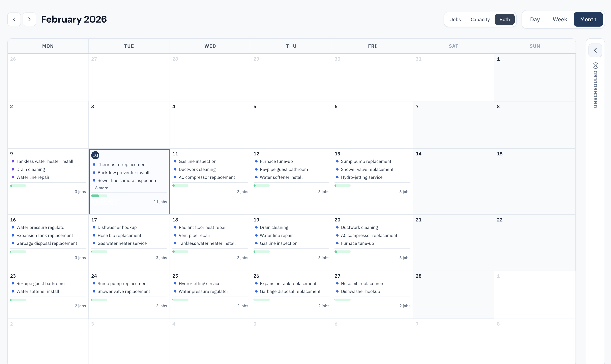Switch to Day view
This screenshot has height=364, width=611.
point(535,19)
